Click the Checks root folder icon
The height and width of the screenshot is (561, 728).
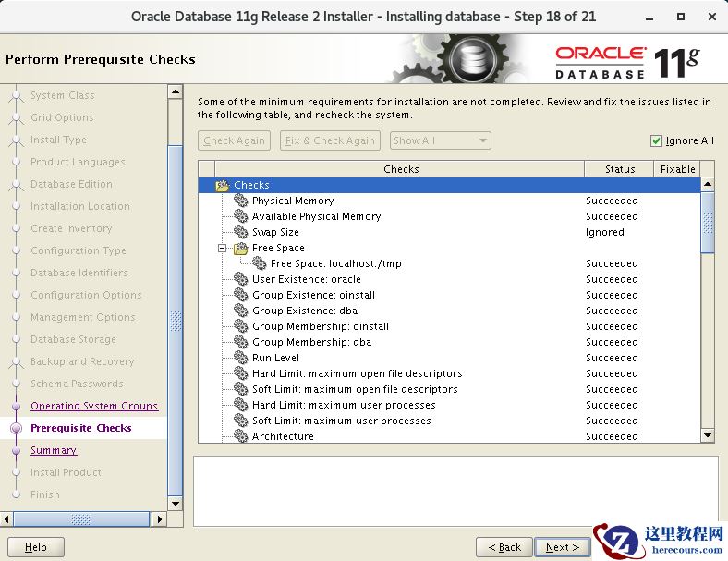[223, 185]
